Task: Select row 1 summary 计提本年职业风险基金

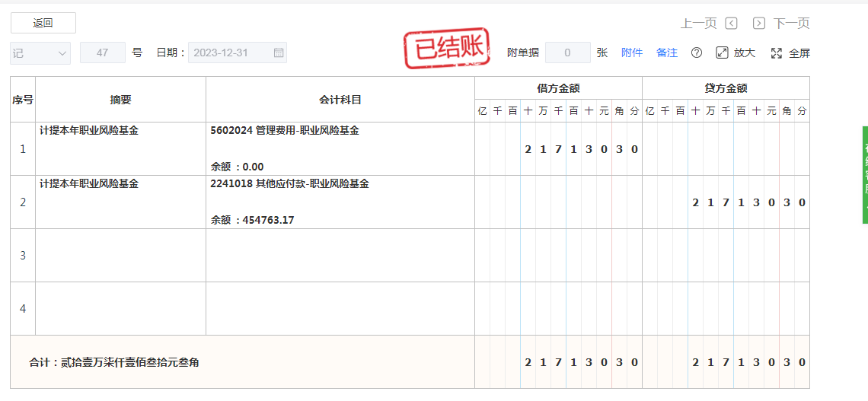Action: click(x=89, y=131)
